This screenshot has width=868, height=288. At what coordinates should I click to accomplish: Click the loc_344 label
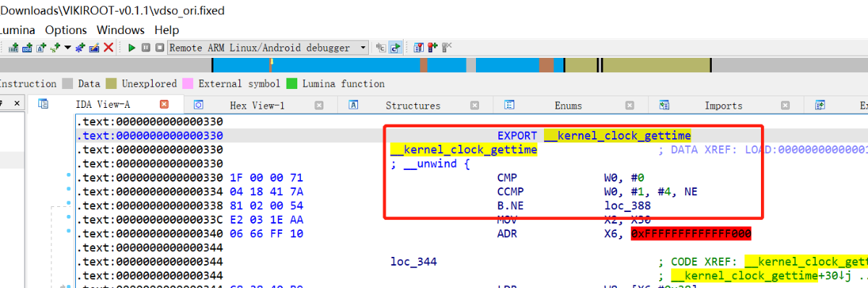click(x=414, y=262)
